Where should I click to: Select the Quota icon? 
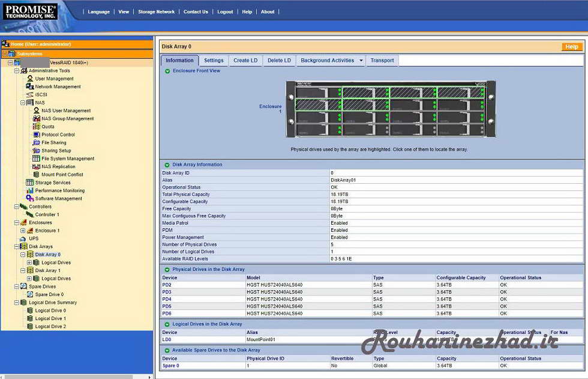(x=37, y=127)
